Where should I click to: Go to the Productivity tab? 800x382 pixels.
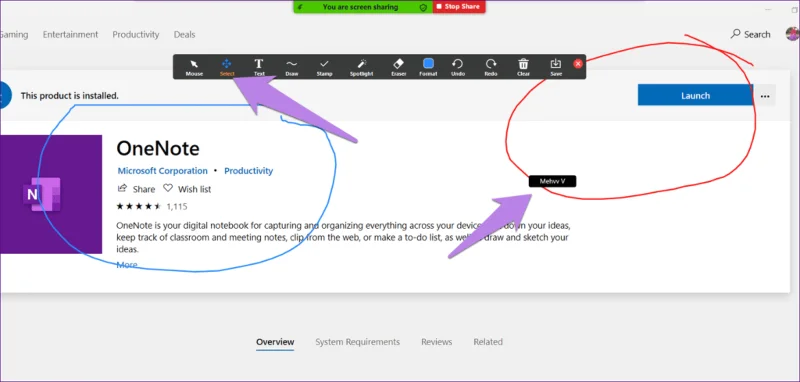[x=136, y=35]
